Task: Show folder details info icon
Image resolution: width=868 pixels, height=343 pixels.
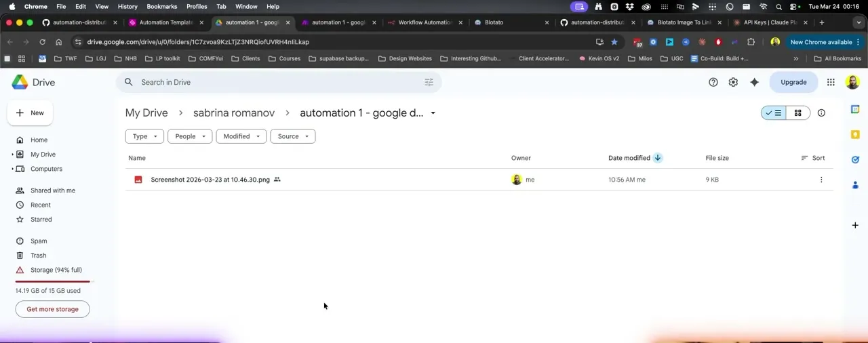Action: pyautogui.click(x=821, y=113)
